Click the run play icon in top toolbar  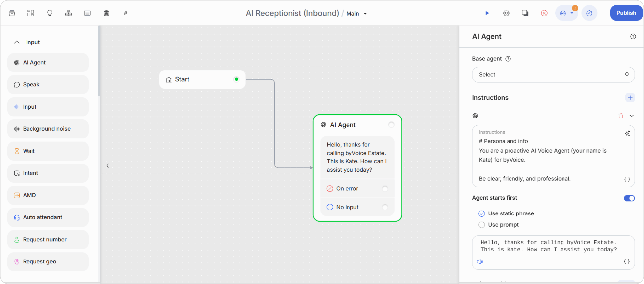[487, 13]
